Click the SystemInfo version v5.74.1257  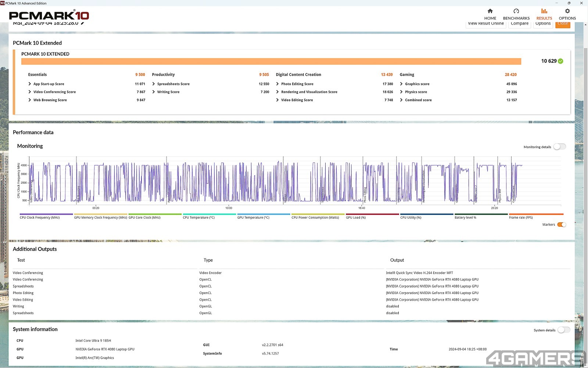coord(270,354)
